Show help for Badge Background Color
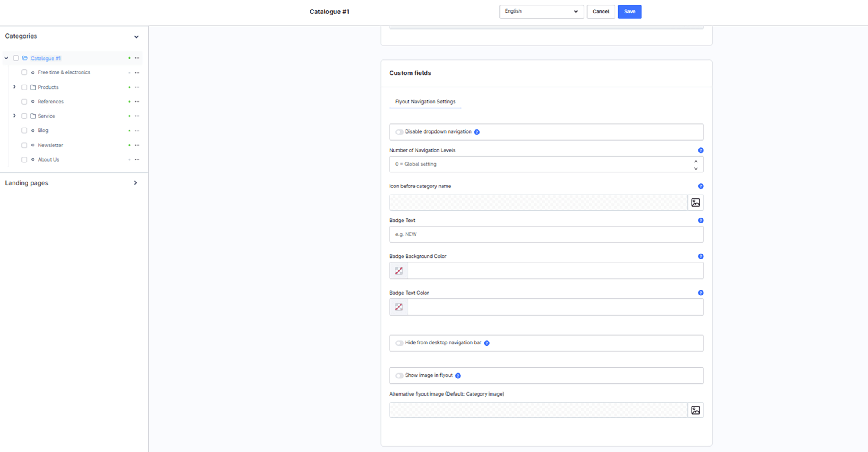This screenshot has width=868, height=452. coord(700,257)
